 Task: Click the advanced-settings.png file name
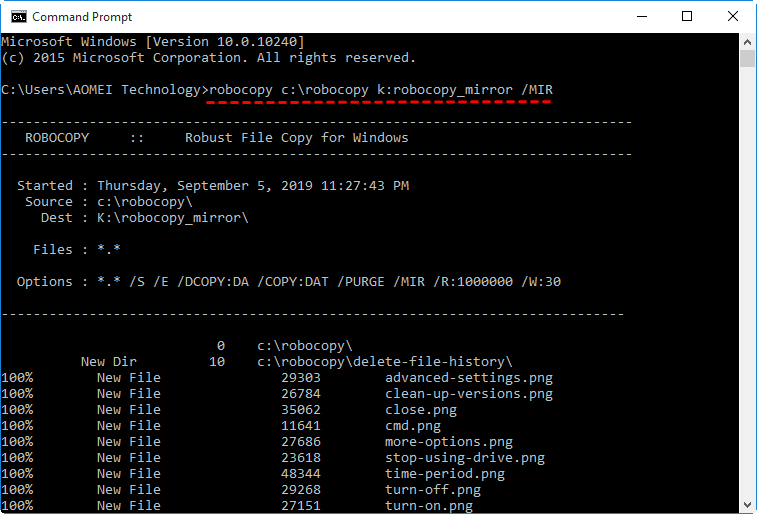[x=468, y=378]
